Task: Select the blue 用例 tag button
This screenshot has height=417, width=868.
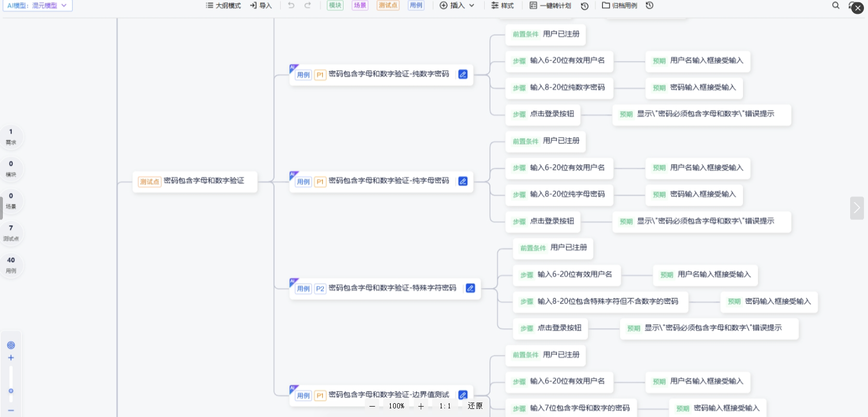Action: [x=416, y=5]
